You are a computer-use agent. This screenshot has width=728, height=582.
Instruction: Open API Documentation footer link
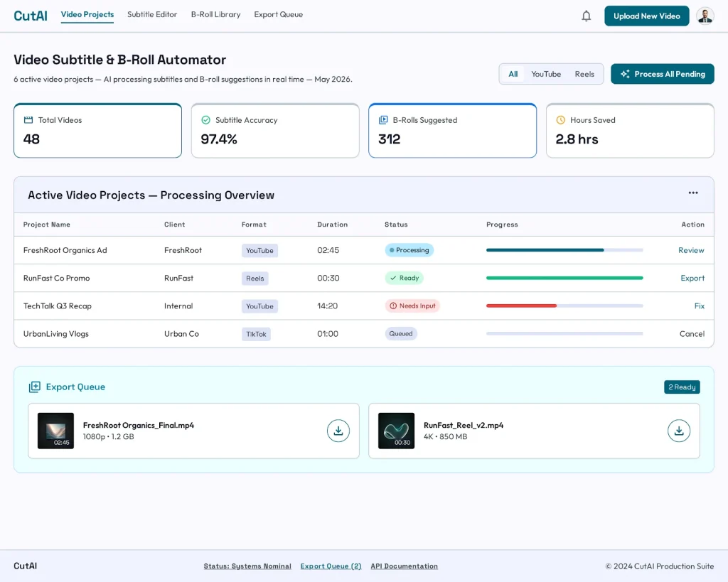pyautogui.click(x=405, y=566)
